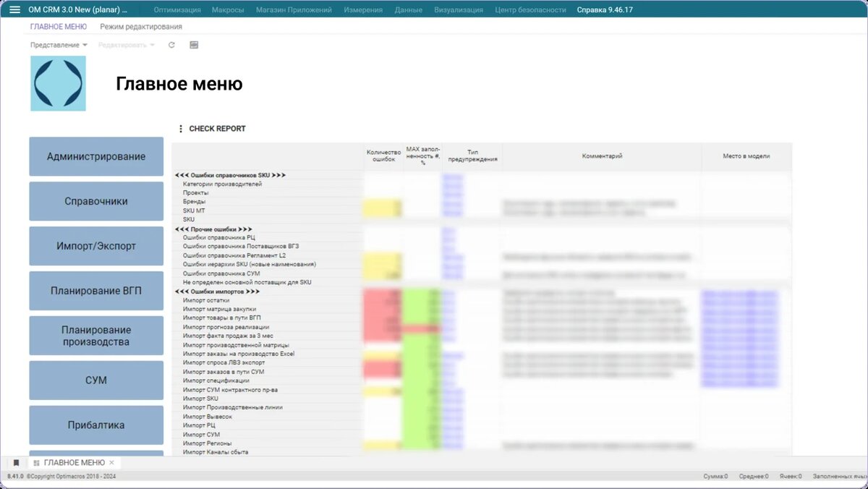This screenshot has height=489, width=868.
Task: Click the Справка 9.46.17 help item
Action: (605, 9)
